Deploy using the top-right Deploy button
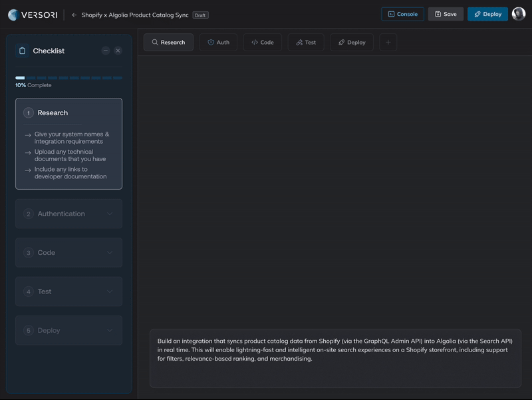532x400 pixels. coord(487,14)
